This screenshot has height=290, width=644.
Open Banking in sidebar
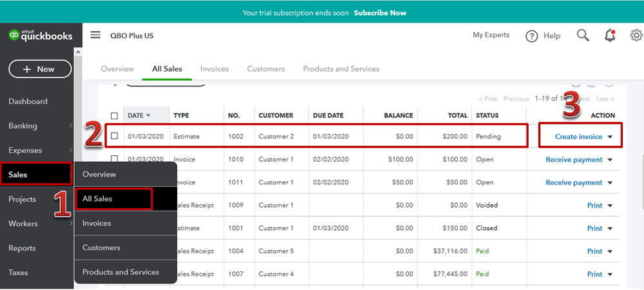[23, 126]
